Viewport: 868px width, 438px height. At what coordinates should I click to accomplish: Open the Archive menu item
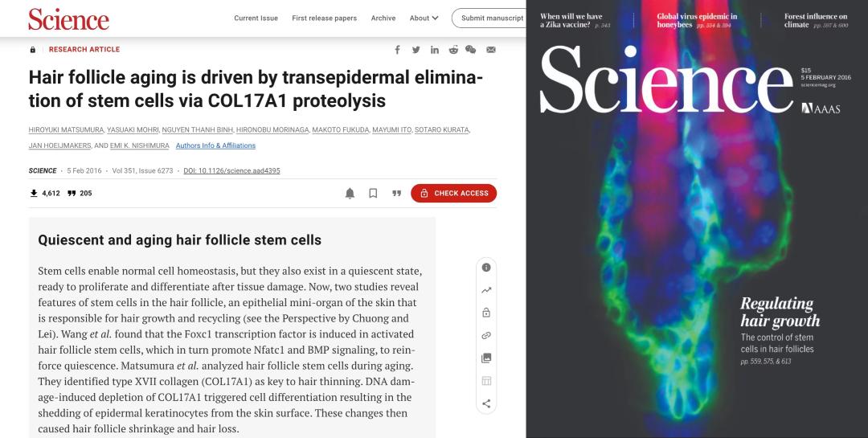click(x=383, y=18)
